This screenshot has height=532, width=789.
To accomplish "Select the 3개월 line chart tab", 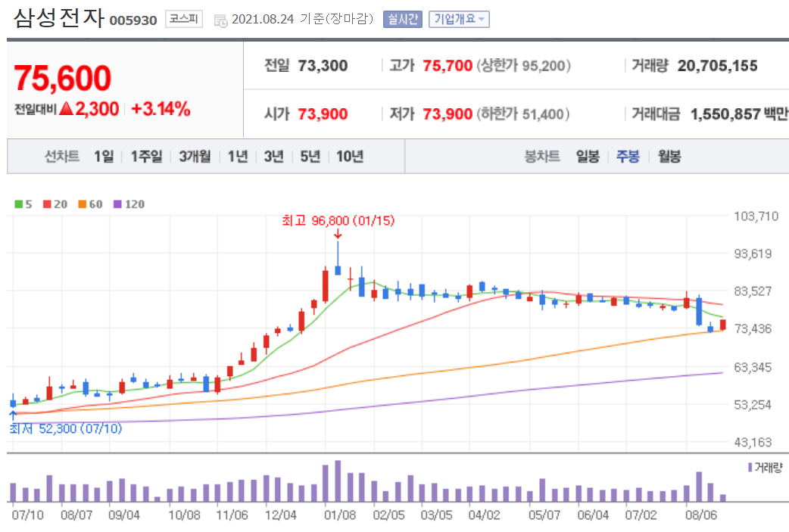I will pyautogui.click(x=195, y=157).
